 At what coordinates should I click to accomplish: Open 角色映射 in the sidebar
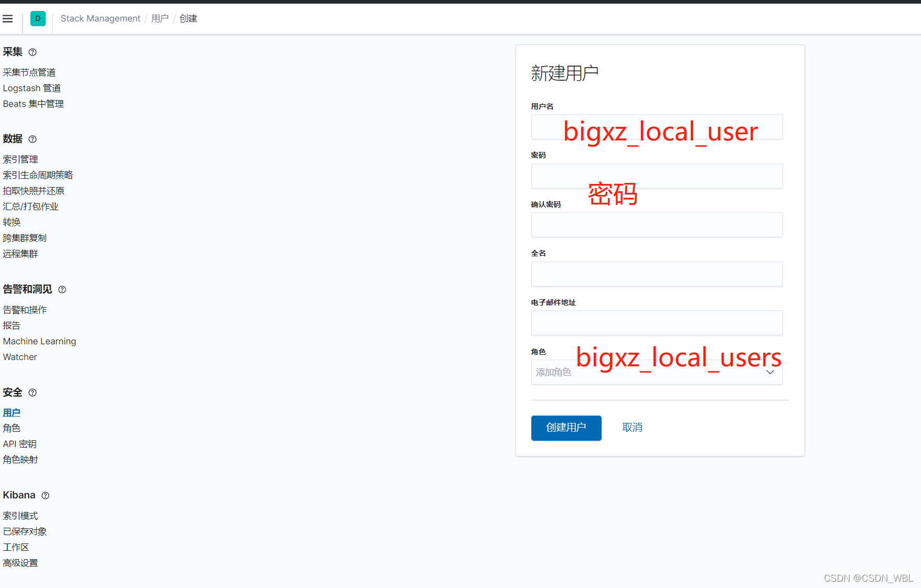20,460
